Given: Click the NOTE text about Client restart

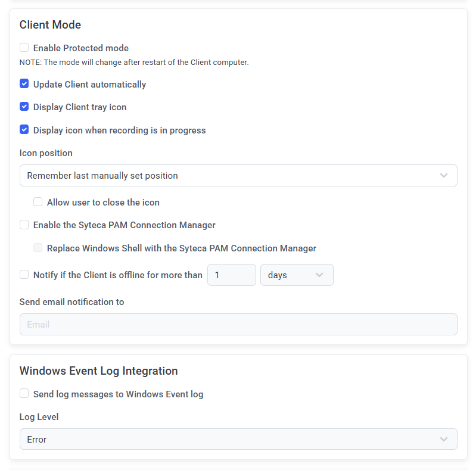Looking at the screenshot, I should (134, 63).
